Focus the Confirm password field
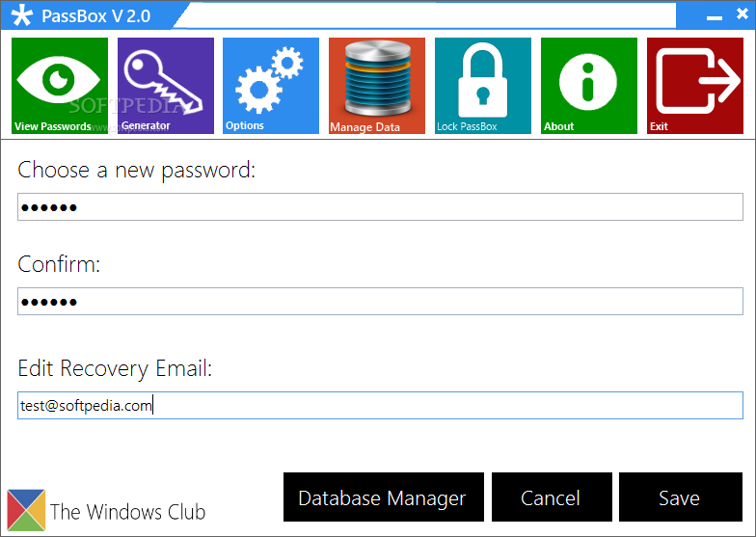Image resolution: width=756 pixels, height=537 pixels. tap(380, 301)
